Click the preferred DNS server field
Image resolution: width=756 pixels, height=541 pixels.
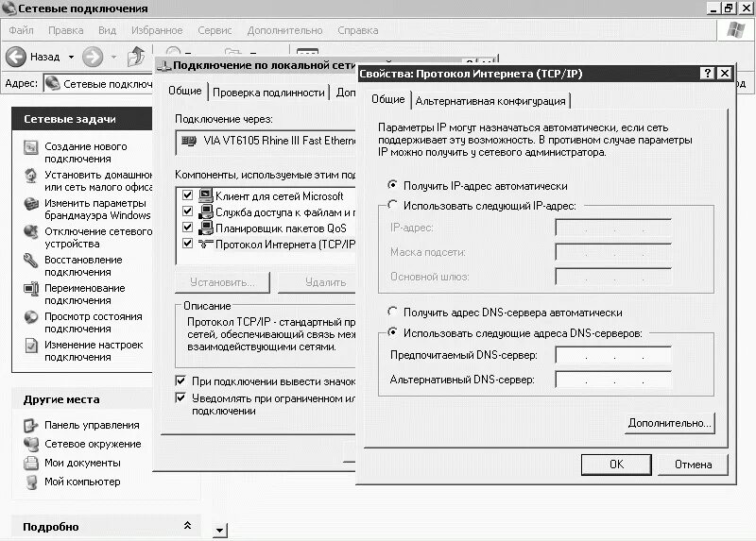pos(613,355)
